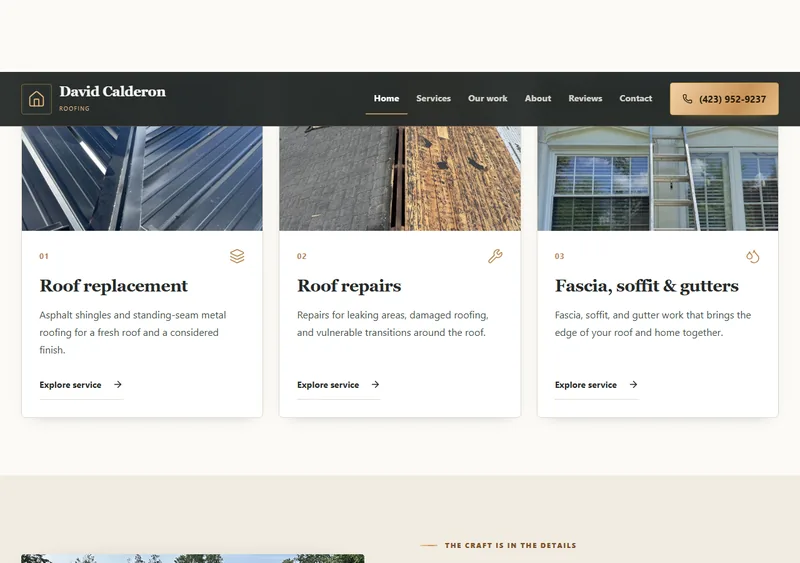Call (423) 952-9237 button
The width and height of the screenshot is (800, 563).
coord(724,99)
